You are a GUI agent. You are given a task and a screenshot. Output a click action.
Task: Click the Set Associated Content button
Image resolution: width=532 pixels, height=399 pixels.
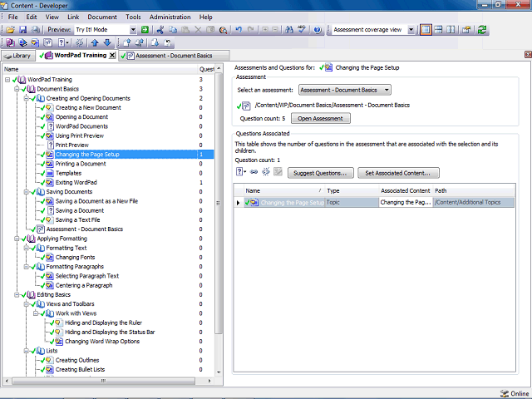398,173
